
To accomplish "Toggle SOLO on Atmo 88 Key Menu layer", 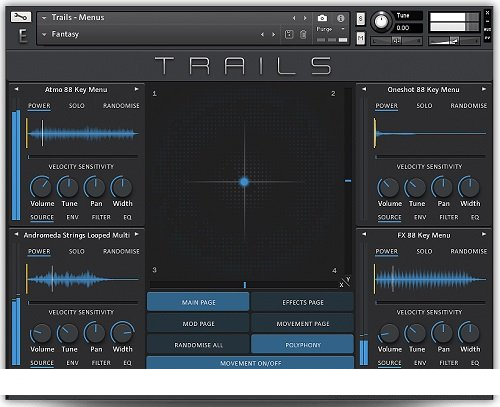I will [x=77, y=106].
